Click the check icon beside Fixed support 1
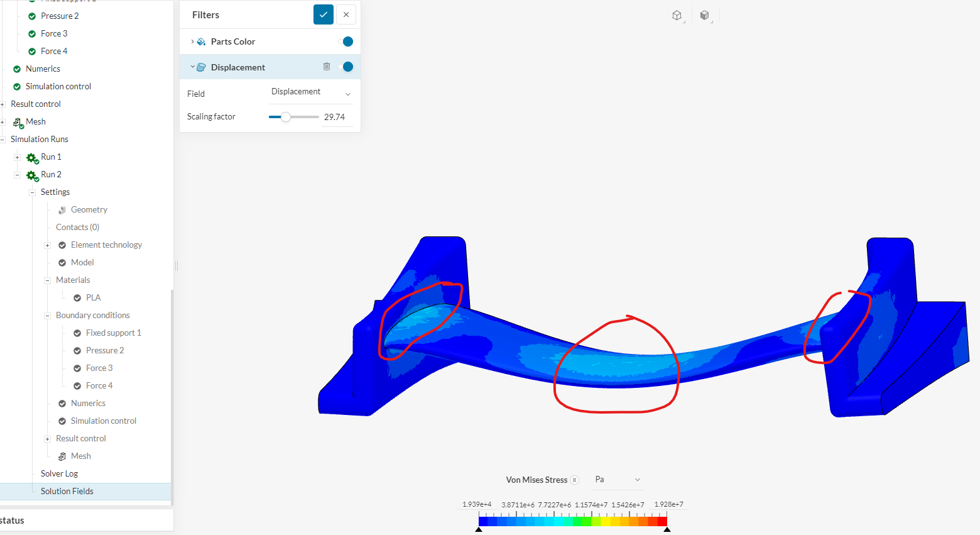Screen dimensions: 980x535 click(77, 333)
